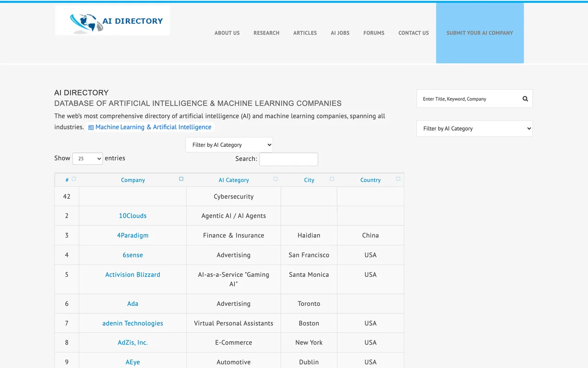Click the sort icon in Country column header
The image size is (588, 368).
point(398,179)
